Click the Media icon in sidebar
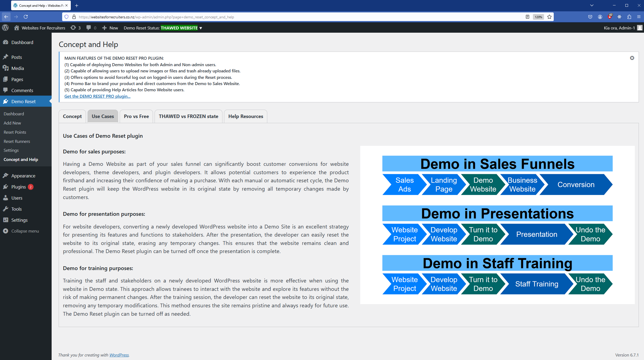The width and height of the screenshot is (644, 360). [6, 68]
